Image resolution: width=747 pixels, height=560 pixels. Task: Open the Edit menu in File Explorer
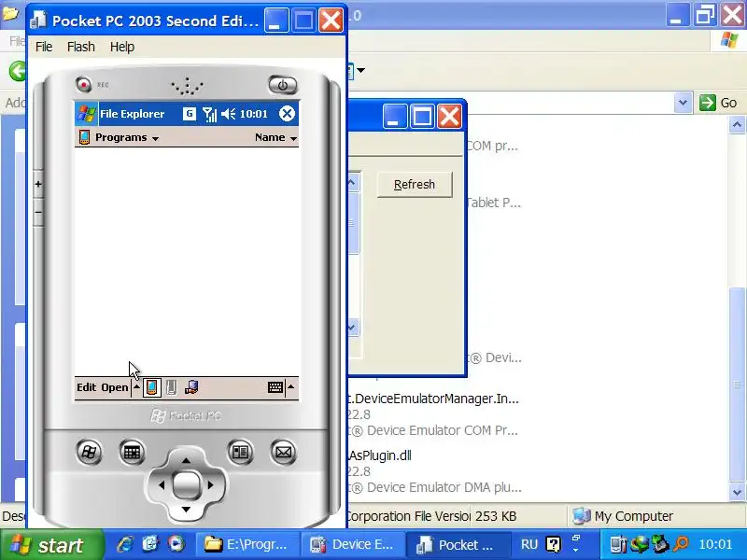point(87,387)
